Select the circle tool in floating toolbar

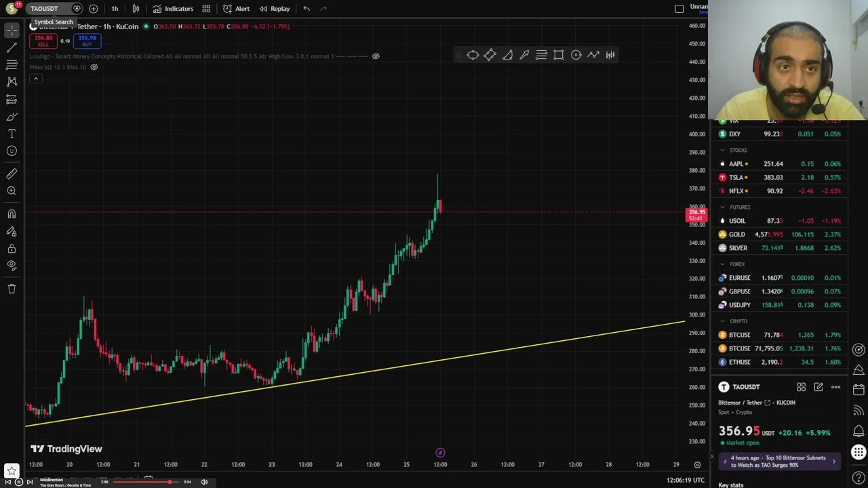(576, 55)
